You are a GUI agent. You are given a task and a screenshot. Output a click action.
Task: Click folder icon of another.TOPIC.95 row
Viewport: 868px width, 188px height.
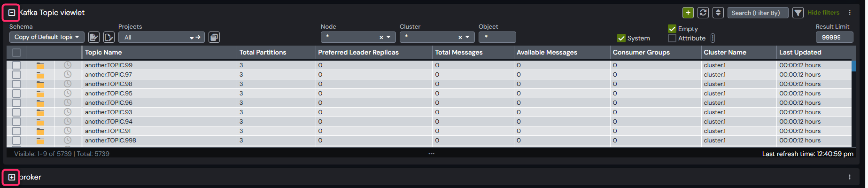click(x=40, y=94)
